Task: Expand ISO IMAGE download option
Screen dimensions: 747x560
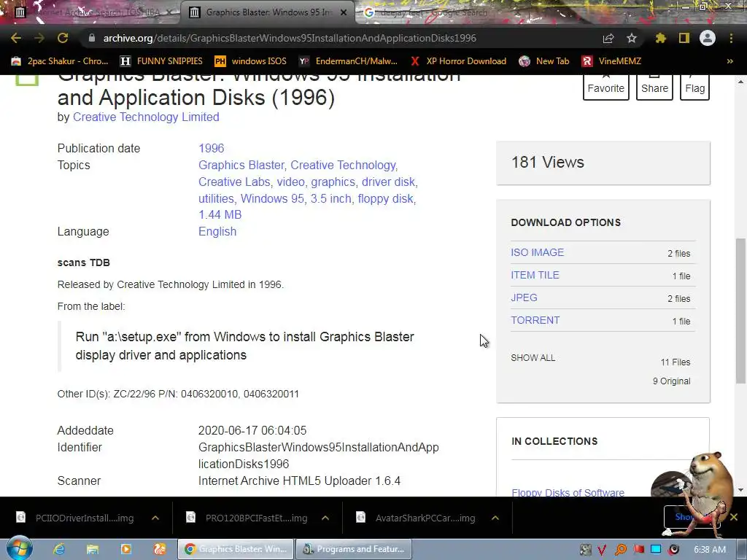Action: pos(538,252)
